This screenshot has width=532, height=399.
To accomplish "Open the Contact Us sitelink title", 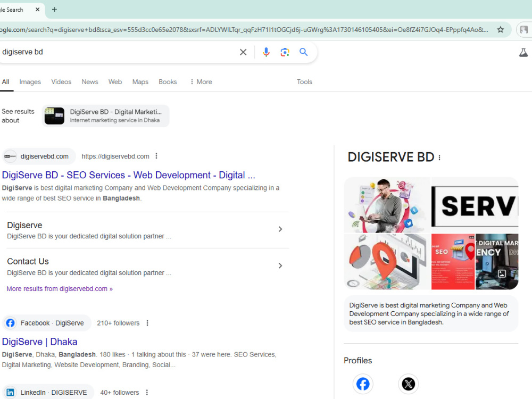I will [28, 262].
